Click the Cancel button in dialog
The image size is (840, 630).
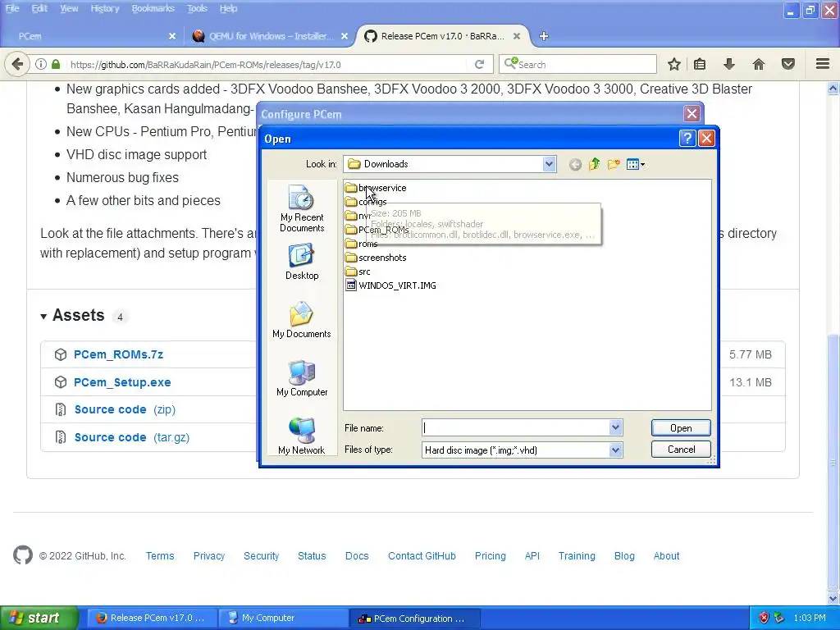(681, 449)
